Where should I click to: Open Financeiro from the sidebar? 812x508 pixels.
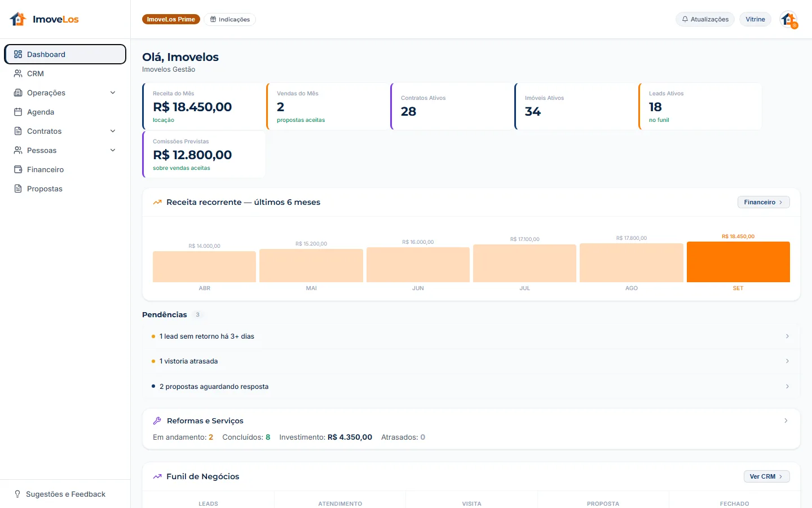point(65,169)
